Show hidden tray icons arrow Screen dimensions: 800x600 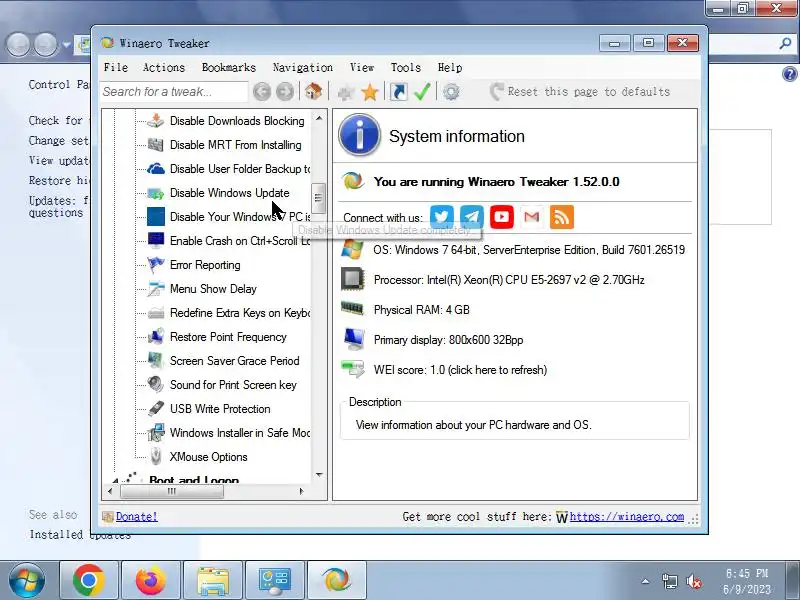tap(645, 581)
